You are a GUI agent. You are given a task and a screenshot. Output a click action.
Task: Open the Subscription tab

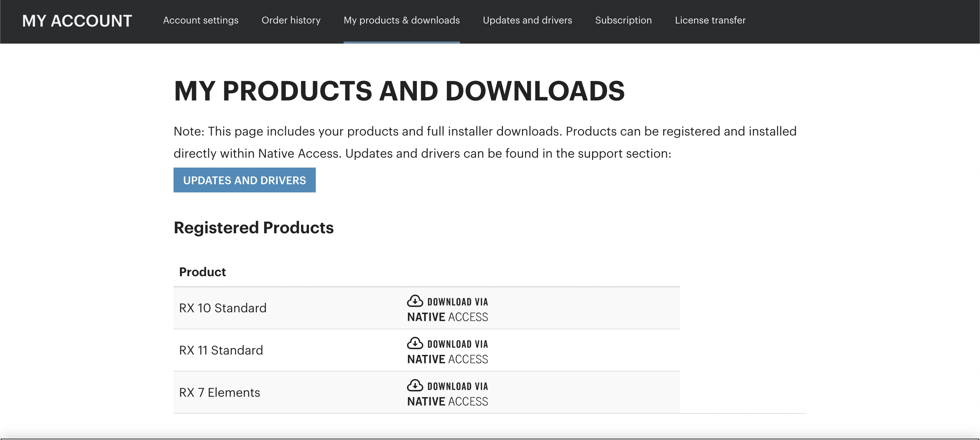coord(623,20)
